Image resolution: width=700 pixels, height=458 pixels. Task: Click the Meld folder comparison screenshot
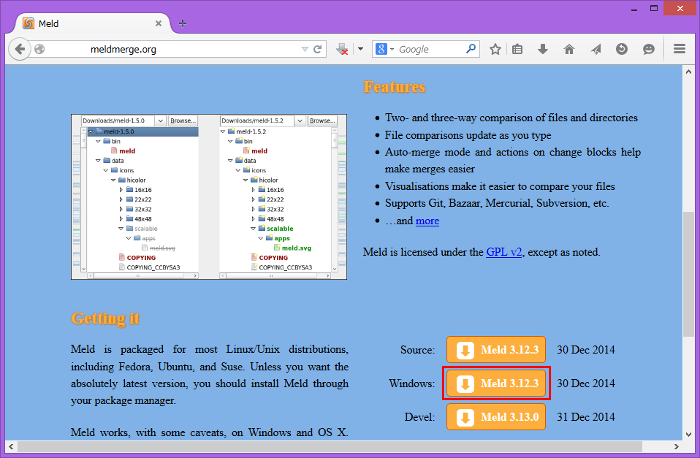click(209, 197)
